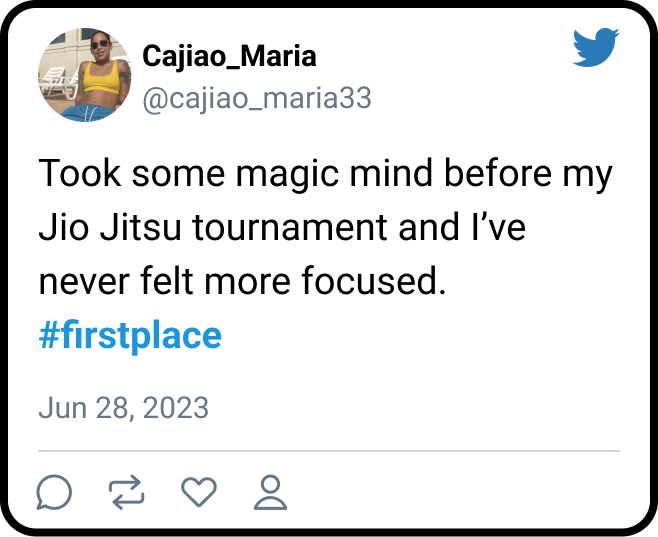
Task: Open the @cajiao_maria33 handle
Action: click(257, 98)
